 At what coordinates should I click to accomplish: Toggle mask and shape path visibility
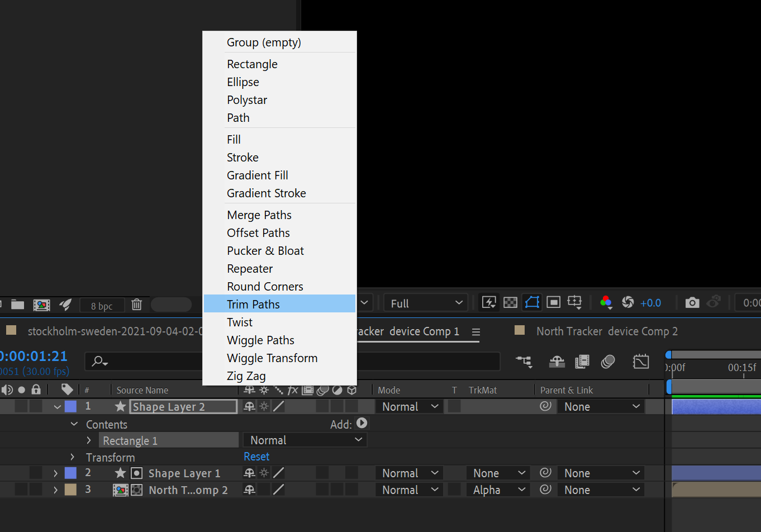532,302
